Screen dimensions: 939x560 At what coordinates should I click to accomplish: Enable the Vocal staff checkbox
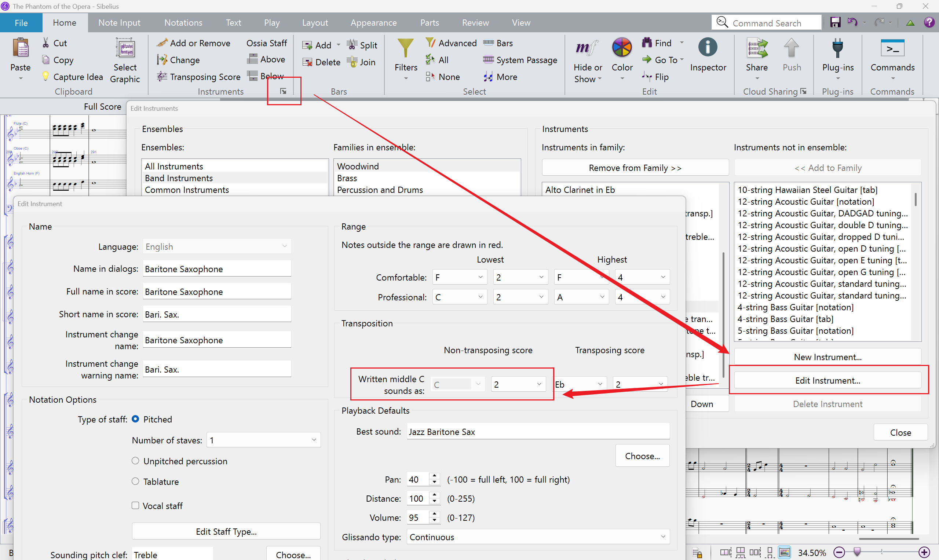tap(135, 505)
